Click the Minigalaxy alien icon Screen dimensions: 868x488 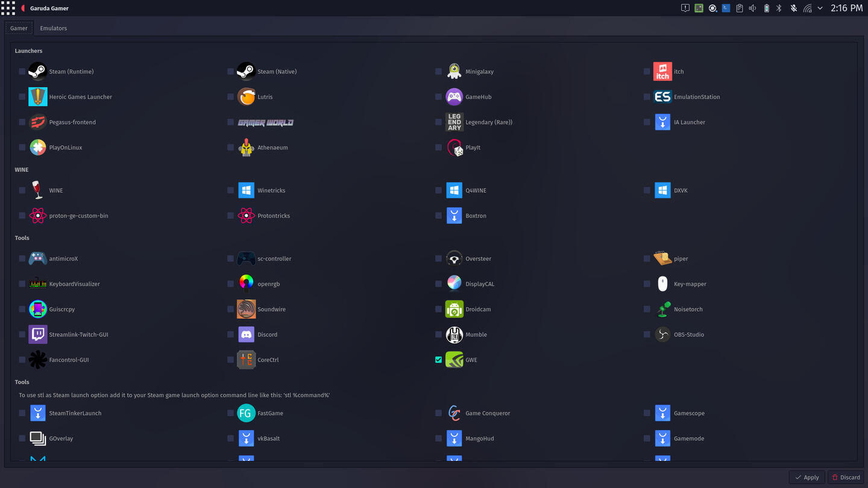[454, 71]
